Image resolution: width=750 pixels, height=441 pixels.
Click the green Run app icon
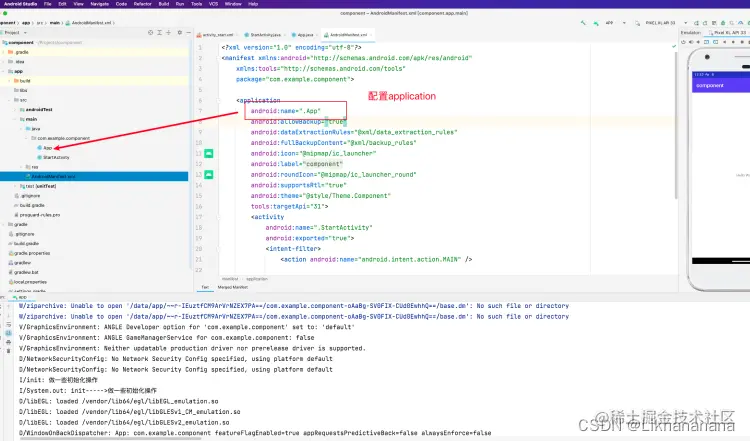coord(596,22)
